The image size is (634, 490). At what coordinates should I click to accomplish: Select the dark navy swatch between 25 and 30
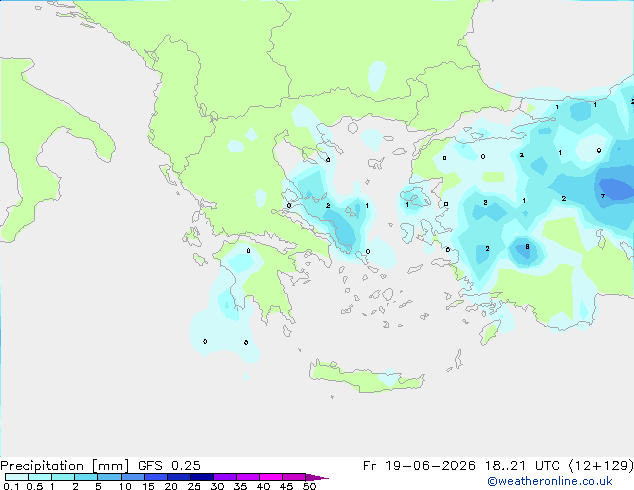pos(202,477)
